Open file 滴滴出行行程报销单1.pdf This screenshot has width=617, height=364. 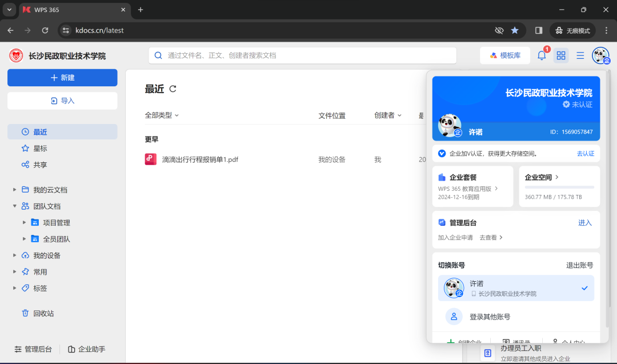(x=200, y=159)
